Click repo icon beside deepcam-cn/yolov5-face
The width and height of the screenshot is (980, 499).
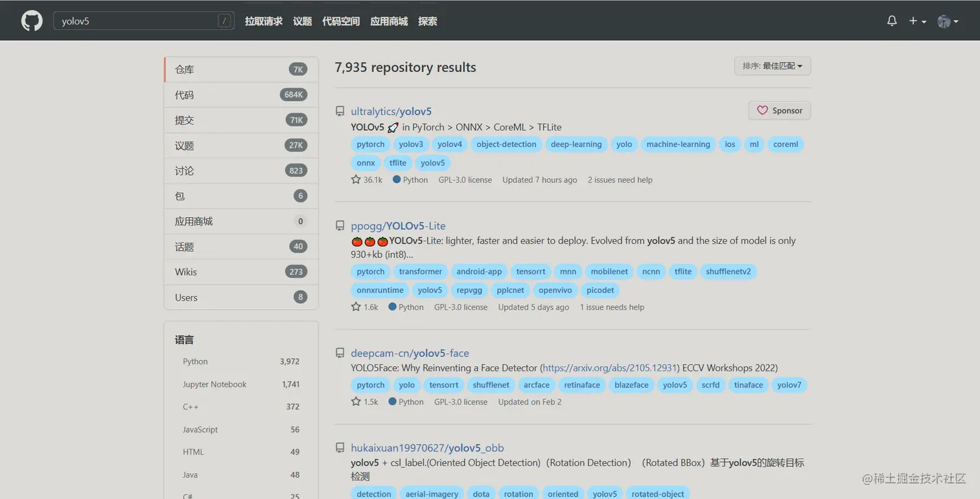click(x=340, y=353)
